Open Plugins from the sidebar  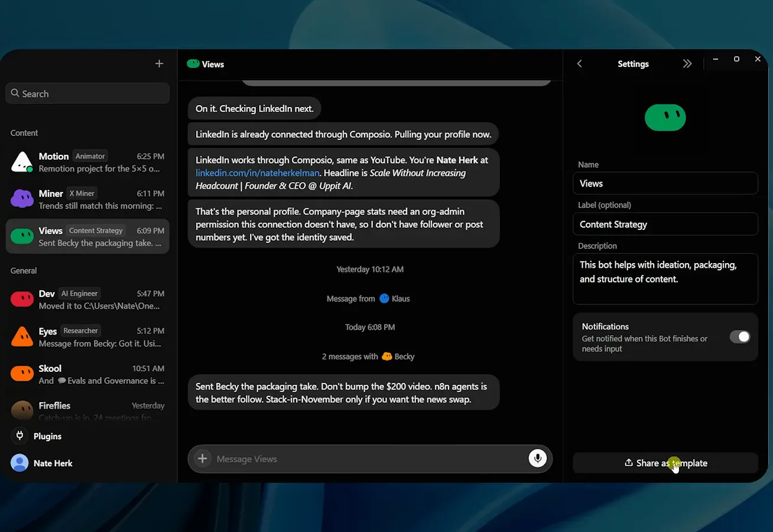[x=47, y=436]
